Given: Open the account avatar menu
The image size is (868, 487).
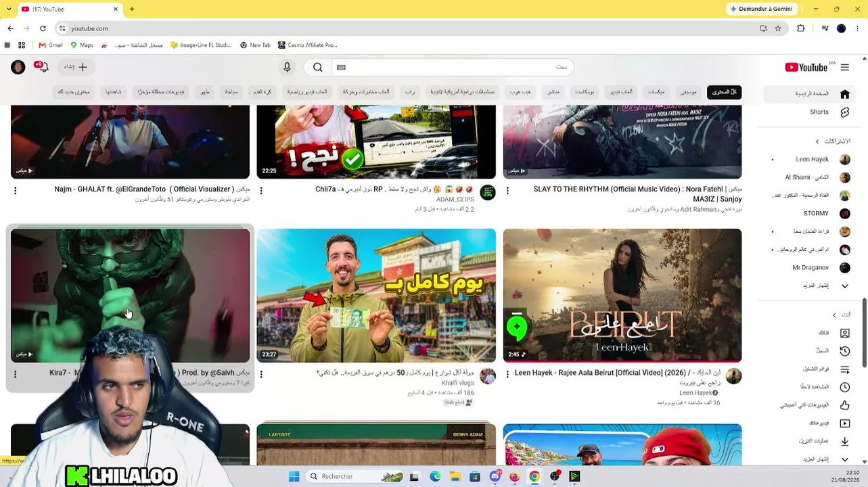Looking at the screenshot, I should (18, 67).
